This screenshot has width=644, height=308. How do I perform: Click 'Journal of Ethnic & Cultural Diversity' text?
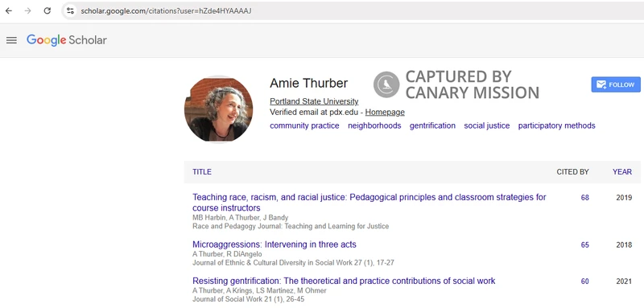[293, 262]
